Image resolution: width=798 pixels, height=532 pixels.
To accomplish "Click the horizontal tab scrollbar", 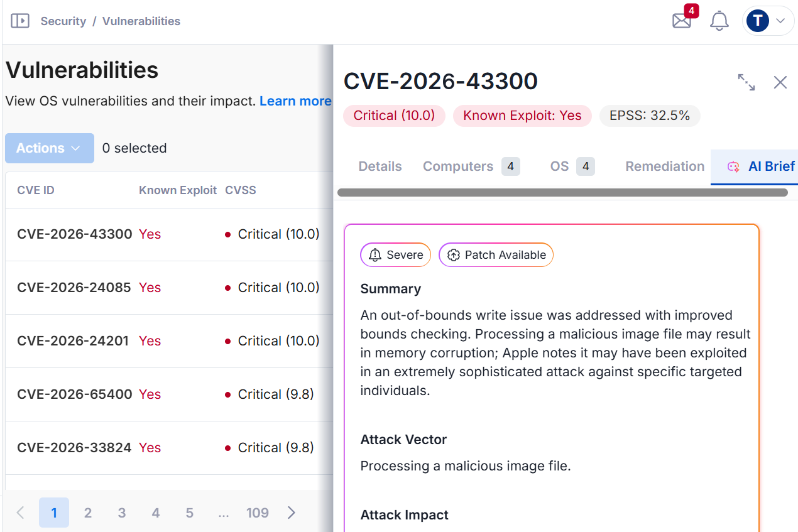I will tap(562, 192).
